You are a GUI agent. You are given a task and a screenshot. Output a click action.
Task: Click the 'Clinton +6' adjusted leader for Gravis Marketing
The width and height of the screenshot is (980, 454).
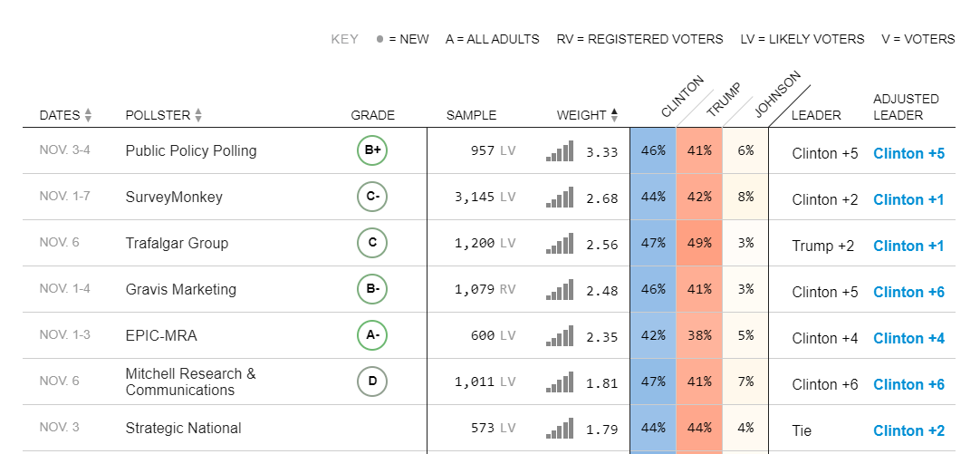(x=908, y=292)
